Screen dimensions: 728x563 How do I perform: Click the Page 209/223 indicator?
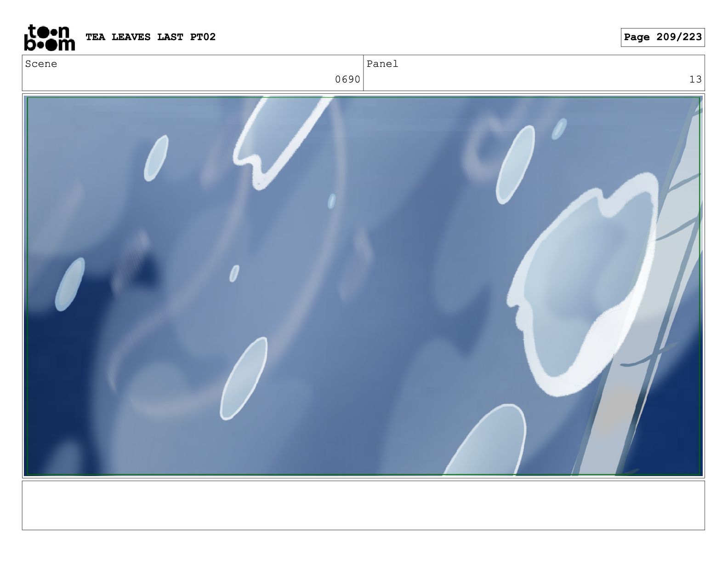click(x=663, y=37)
